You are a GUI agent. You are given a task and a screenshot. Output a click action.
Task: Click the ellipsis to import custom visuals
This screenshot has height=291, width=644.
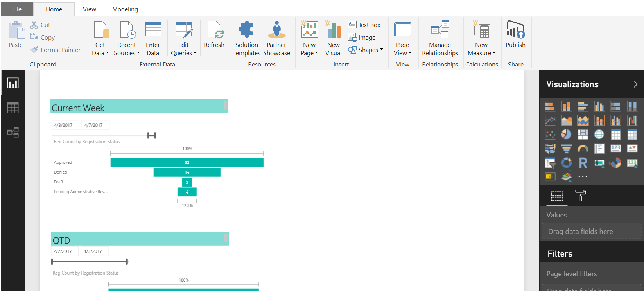(x=583, y=176)
